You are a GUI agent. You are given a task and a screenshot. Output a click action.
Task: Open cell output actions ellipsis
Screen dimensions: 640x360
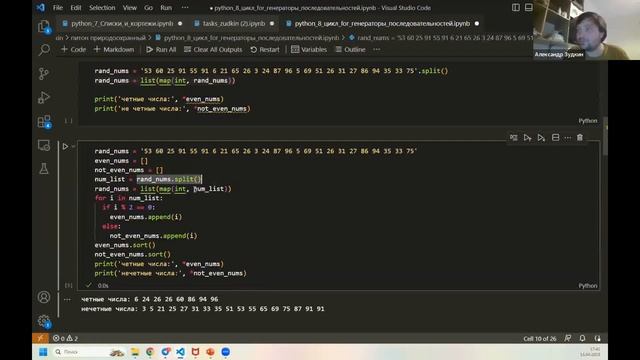(67, 299)
